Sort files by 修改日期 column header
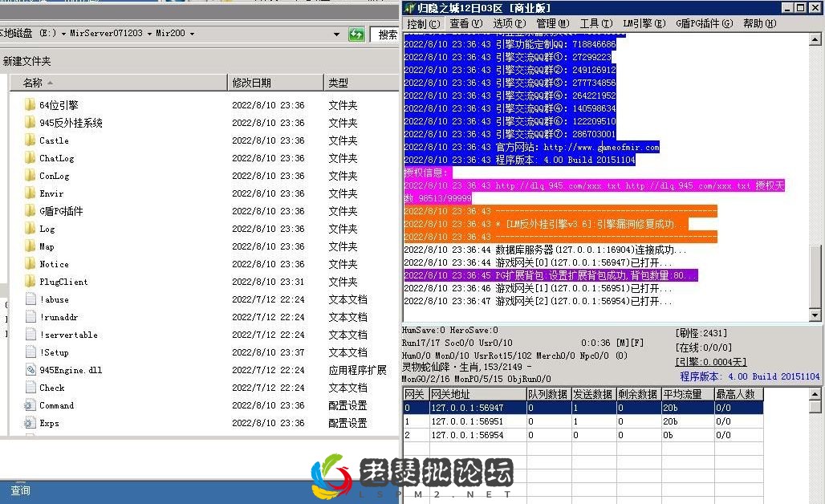The height and width of the screenshot is (504, 825). click(276, 83)
